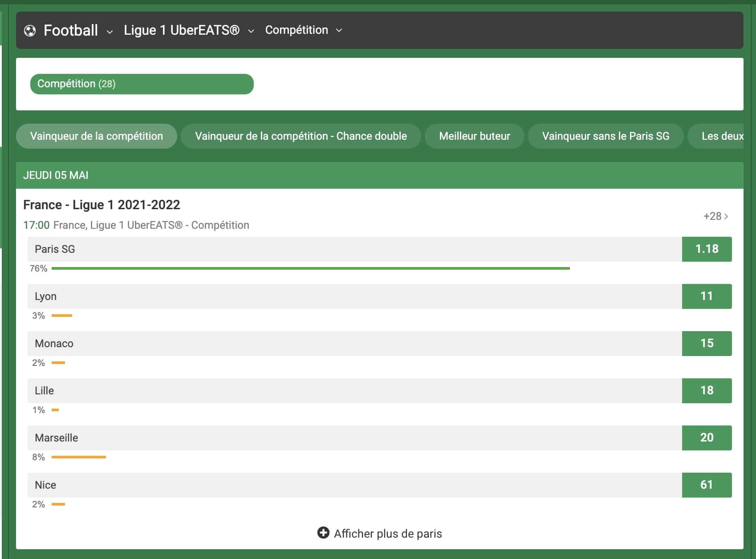This screenshot has height=559, width=756.
Task: Pick the Lyon odds 11 button
Action: (x=707, y=296)
